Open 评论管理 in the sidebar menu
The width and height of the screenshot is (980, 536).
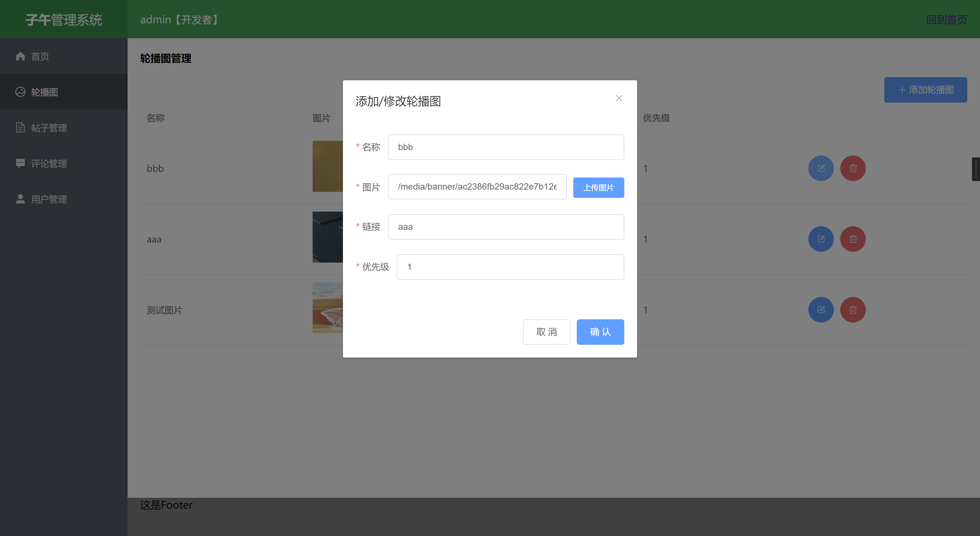(x=49, y=163)
